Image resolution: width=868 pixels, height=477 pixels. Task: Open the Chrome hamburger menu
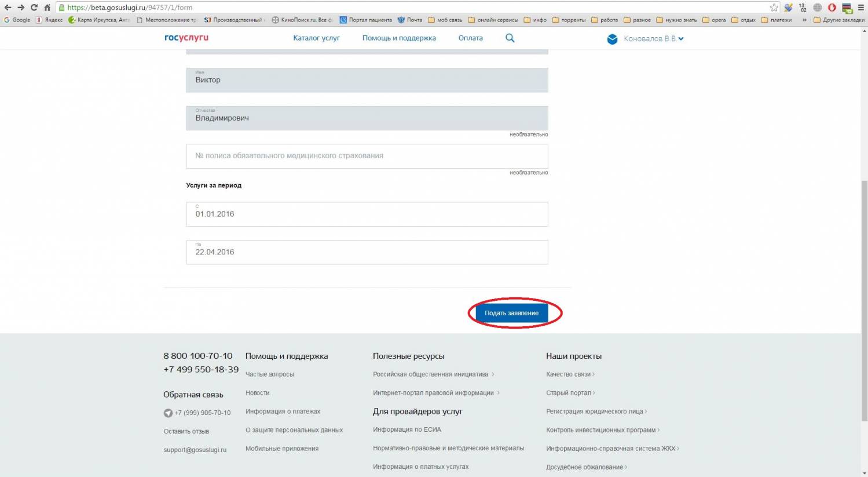click(861, 8)
